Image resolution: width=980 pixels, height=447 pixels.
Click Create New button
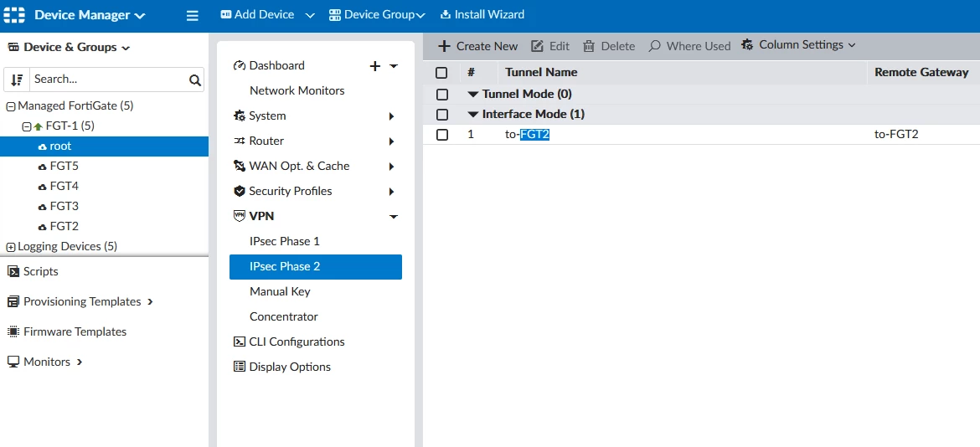[x=478, y=46]
